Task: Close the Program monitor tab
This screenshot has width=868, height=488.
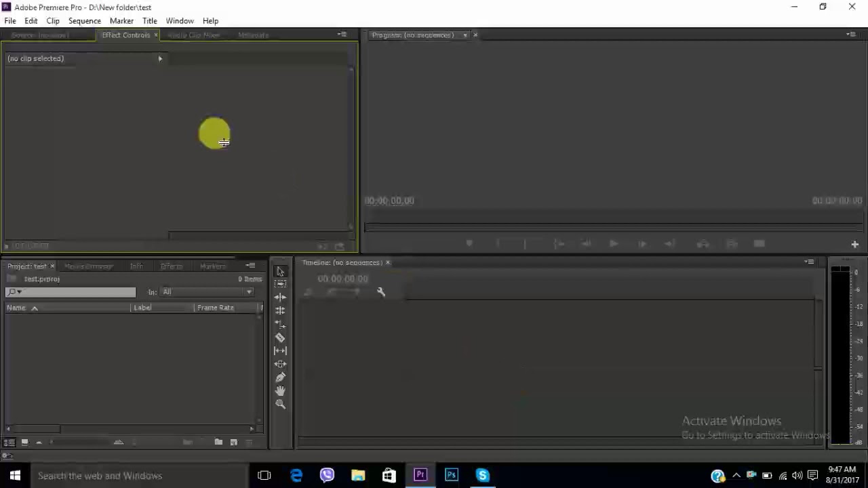Action: (475, 35)
